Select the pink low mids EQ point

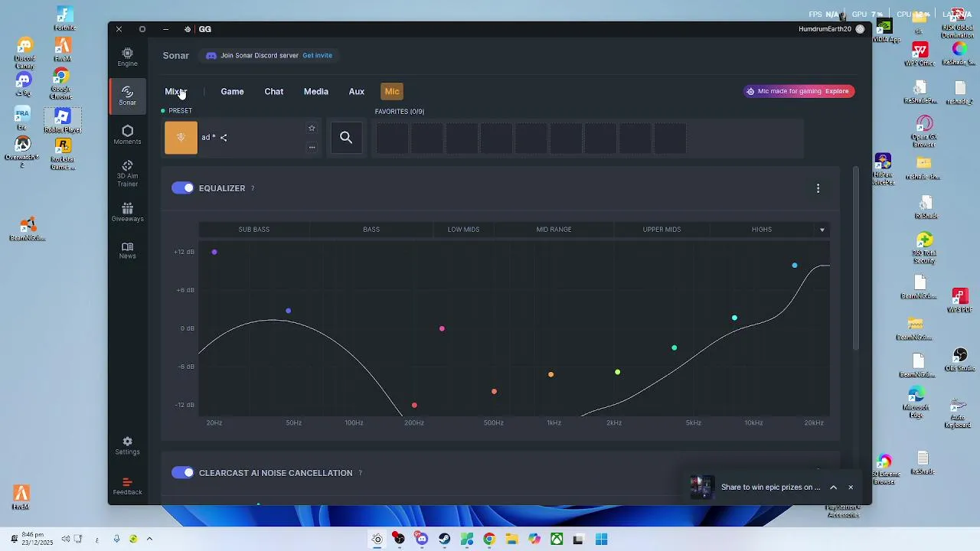[442, 329]
